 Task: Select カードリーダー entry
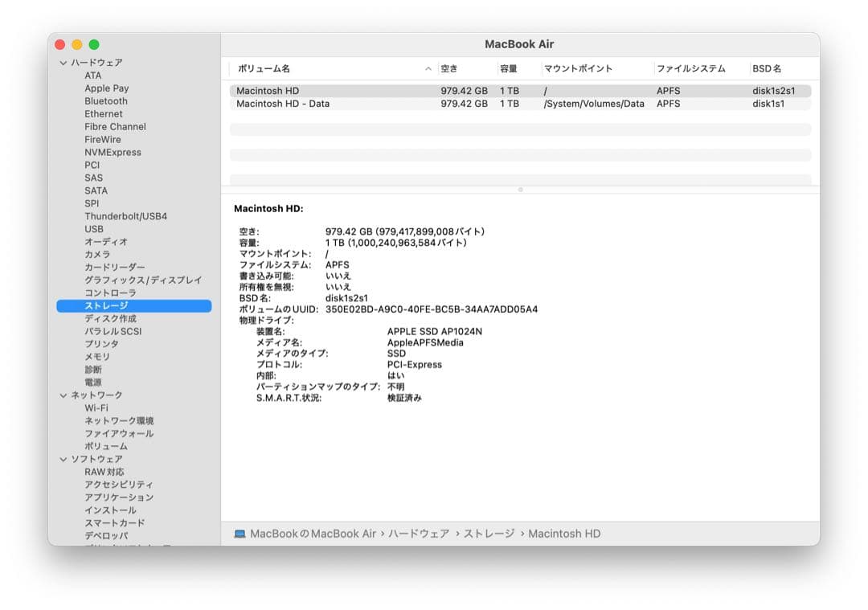(x=115, y=268)
